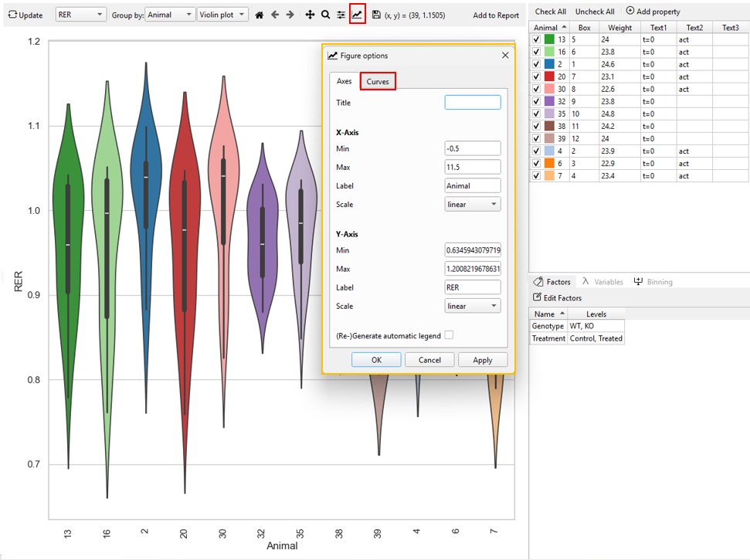
Task: Open the Violin plot type dropdown
Action: (x=222, y=15)
